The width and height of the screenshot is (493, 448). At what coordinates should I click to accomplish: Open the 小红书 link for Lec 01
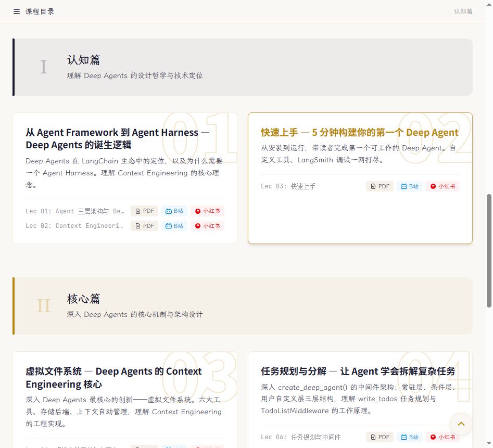[207, 211]
